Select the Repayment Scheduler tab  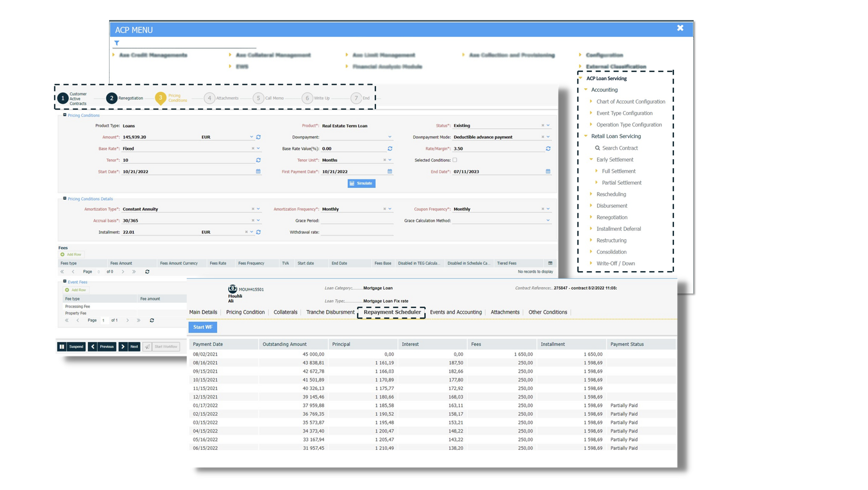[x=392, y=312]
